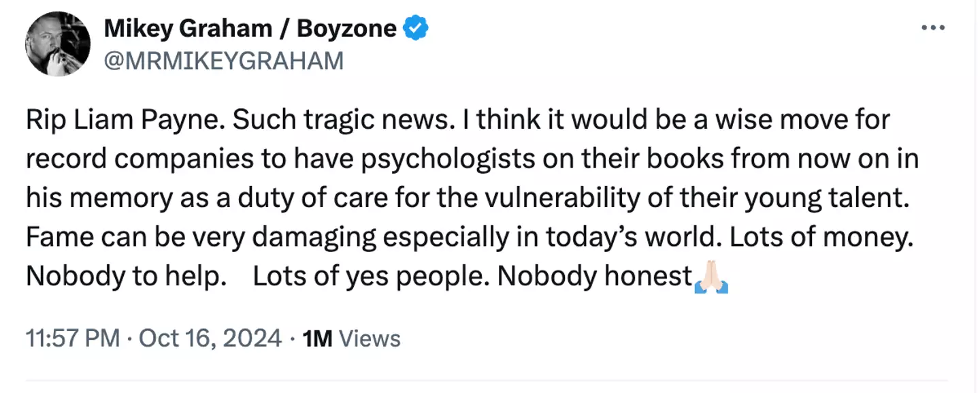Image resolution: width=980 pixels, height=393 pixels.
Task: Click the praying hands emoji
Action: pos(710,277)
